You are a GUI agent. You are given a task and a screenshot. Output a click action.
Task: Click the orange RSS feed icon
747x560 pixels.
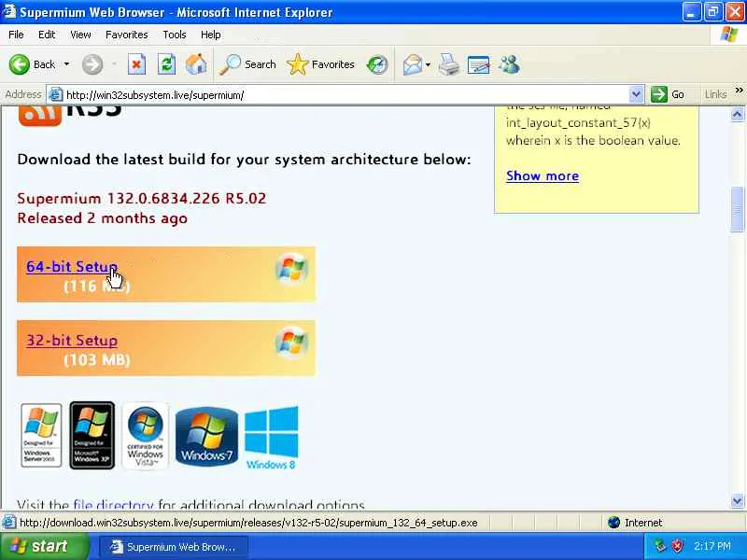point(40,115)
